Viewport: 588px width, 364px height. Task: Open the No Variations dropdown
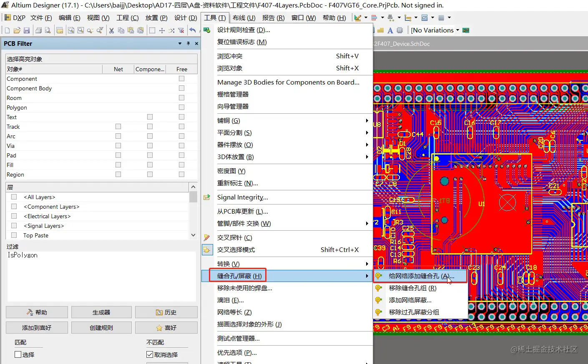pos(457,30)
